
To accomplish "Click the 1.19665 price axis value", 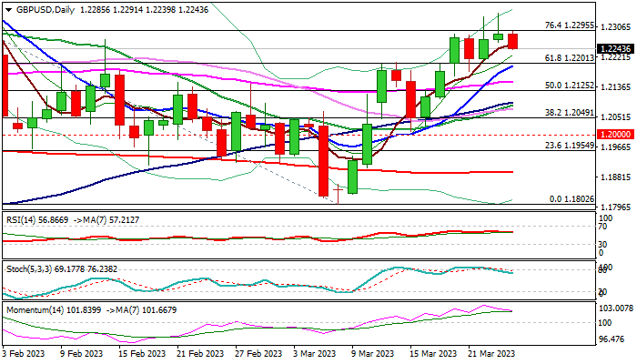I will [x=615, y=147].
